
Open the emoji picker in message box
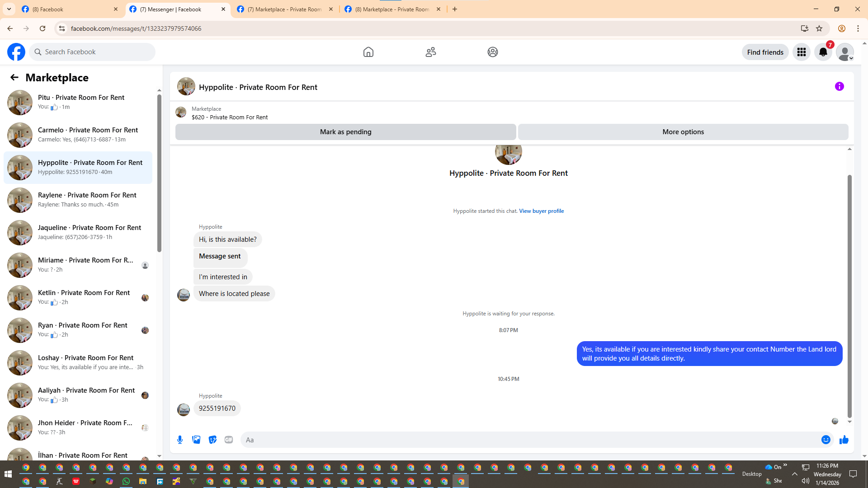pyautogui.click(x=826, y=440)
